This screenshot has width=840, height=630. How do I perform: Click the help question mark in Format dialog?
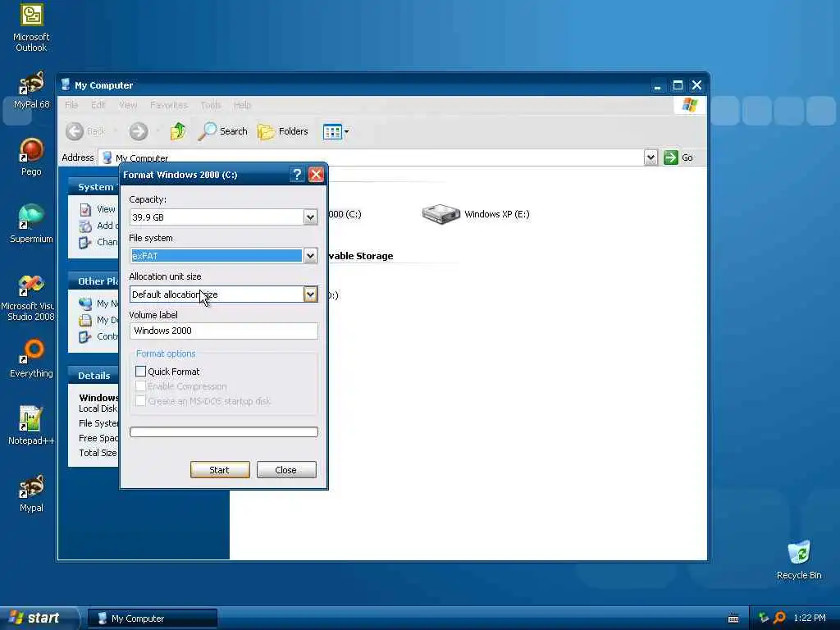(297, 174)
